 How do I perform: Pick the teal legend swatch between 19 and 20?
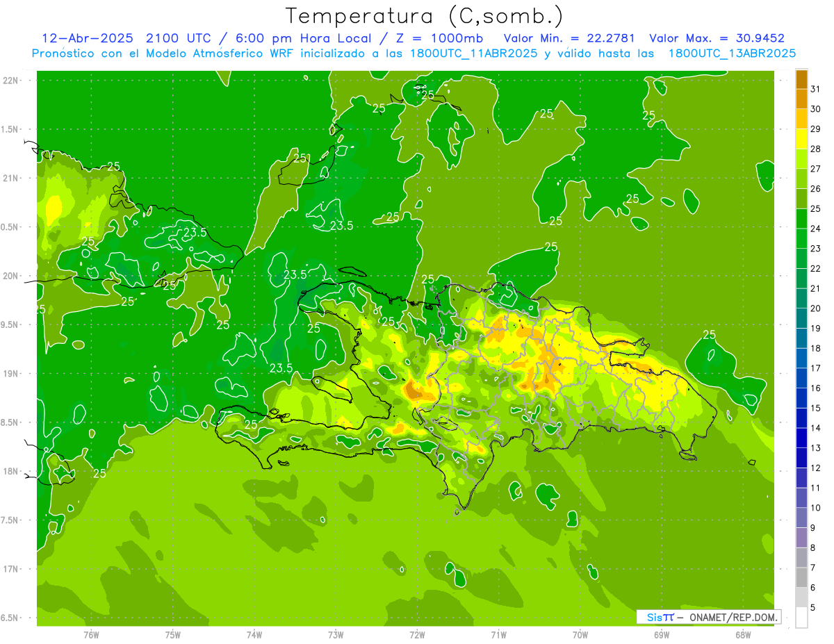point(801,318)
